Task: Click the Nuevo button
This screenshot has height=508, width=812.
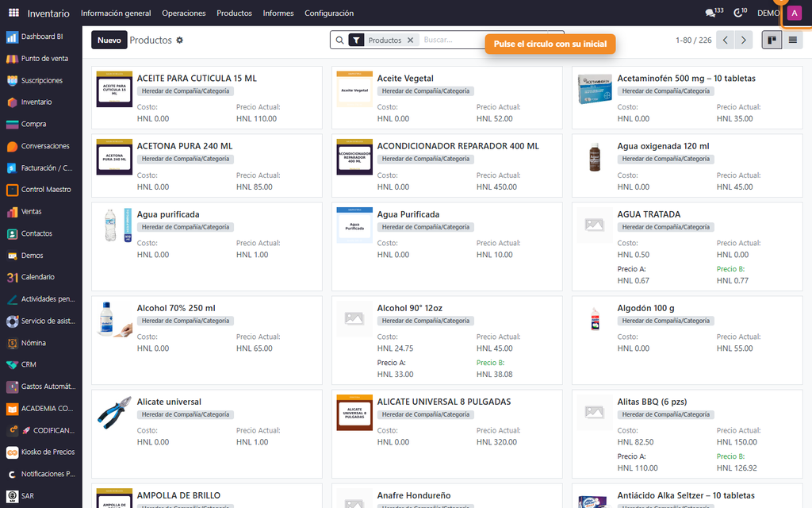Action: click(109, 40)
